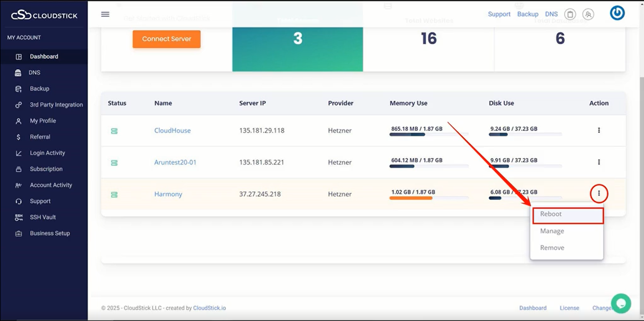Open the clipboard icon in header
This screenshot has width=644, height=321.
(x=570, y=14)
